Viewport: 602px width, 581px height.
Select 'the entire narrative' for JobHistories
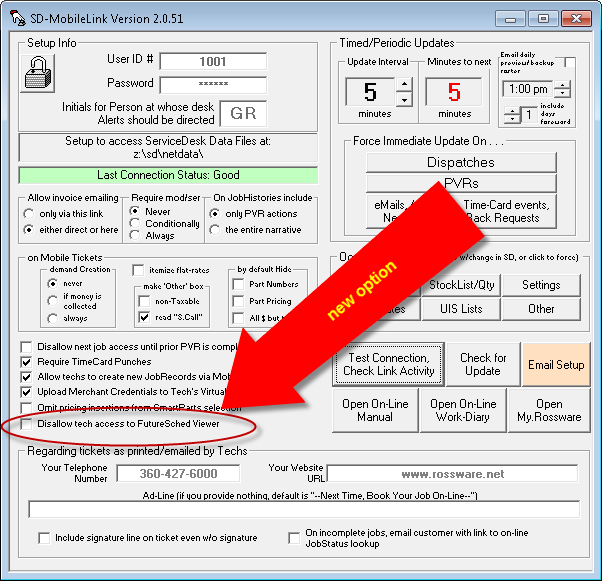tap(216, 229)
